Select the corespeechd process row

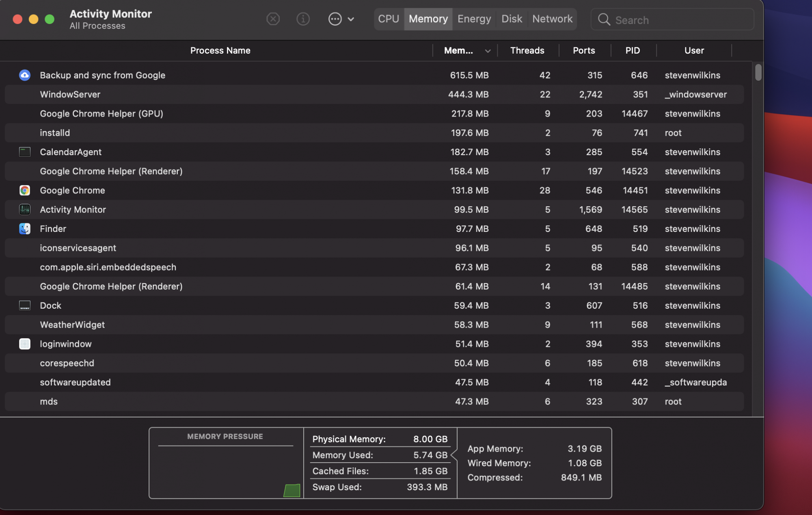click(374, 363)
